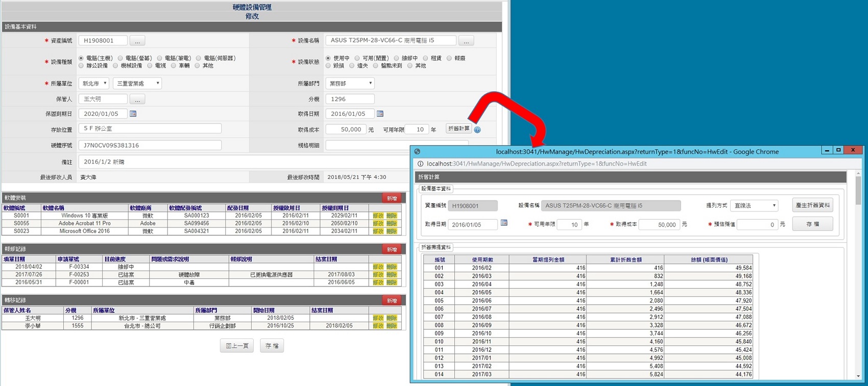Open the calendar picker for 保固到期日

coord(133,114)
